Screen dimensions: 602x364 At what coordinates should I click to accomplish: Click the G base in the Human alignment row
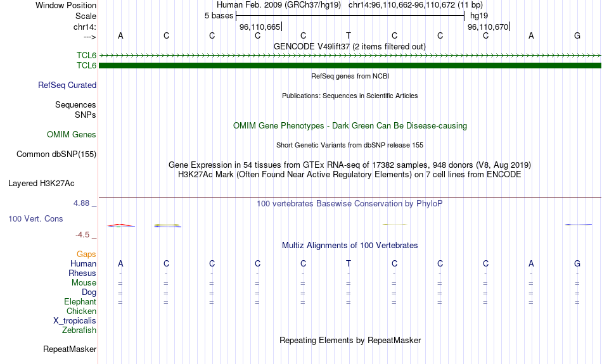[x=577, y=263]
